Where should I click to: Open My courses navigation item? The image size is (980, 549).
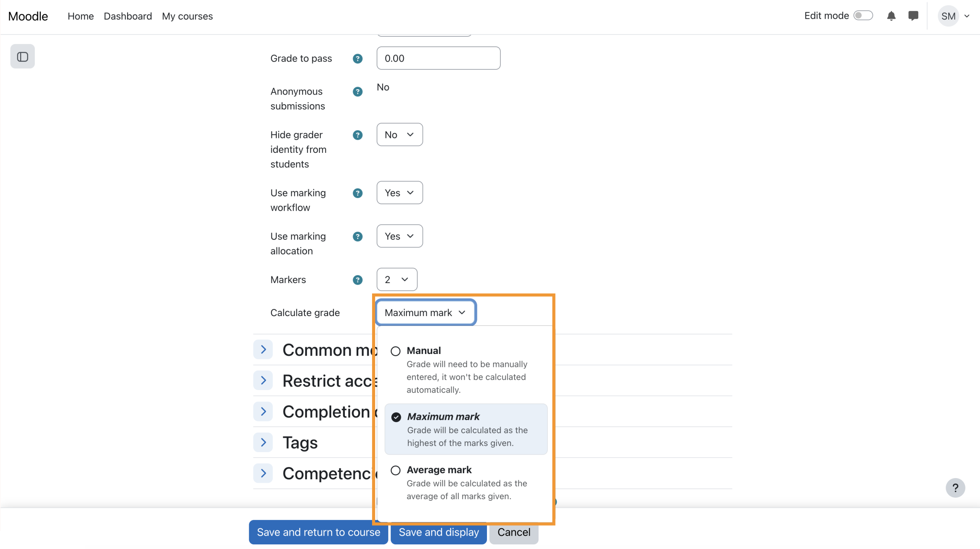[x=187, y=16]
